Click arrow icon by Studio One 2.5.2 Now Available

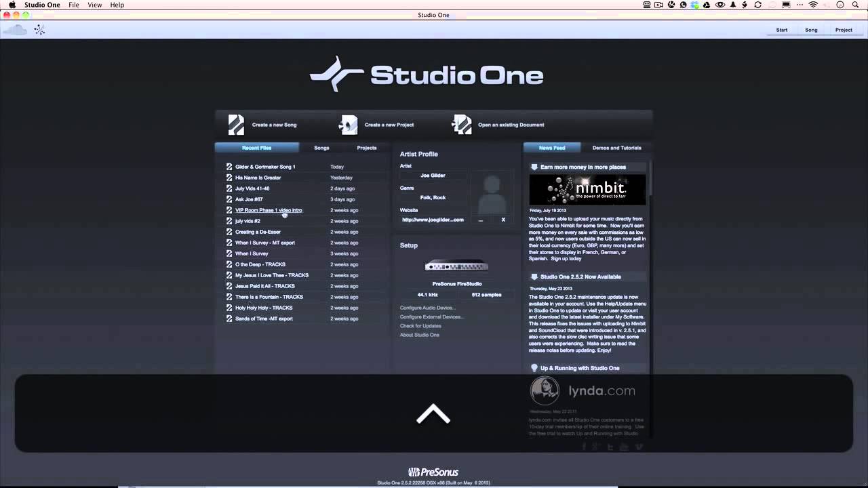534,277
